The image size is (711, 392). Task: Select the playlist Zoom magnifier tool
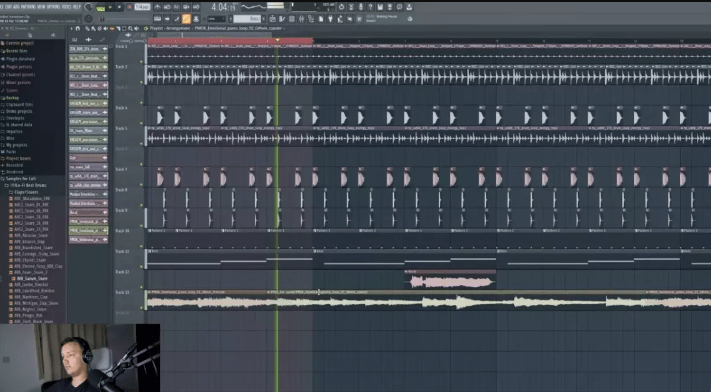pos(130,28)
